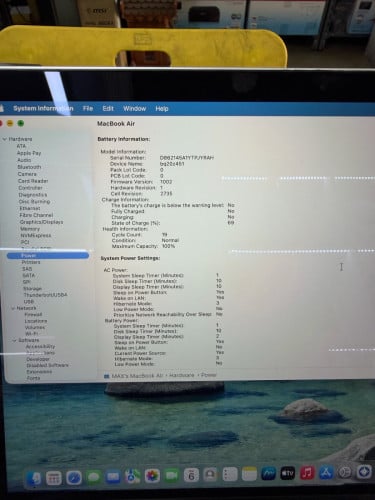This screenshot has height=500, width=375.
Task: Select SAS in the sidebar
Action: pyautogui.click(x=27, y=269)
